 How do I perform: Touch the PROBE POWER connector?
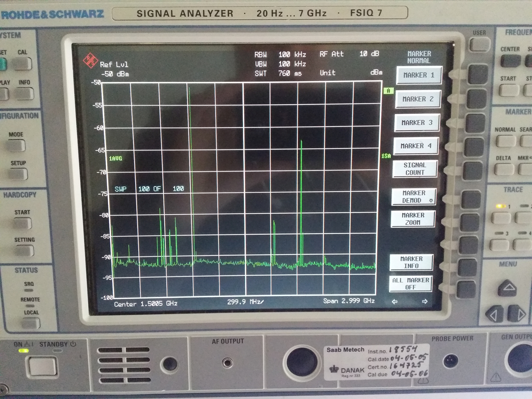(x=451, y=361)
